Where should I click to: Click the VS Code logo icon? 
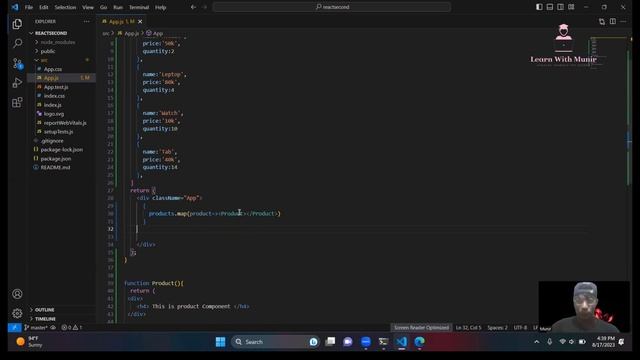[15, 7]
